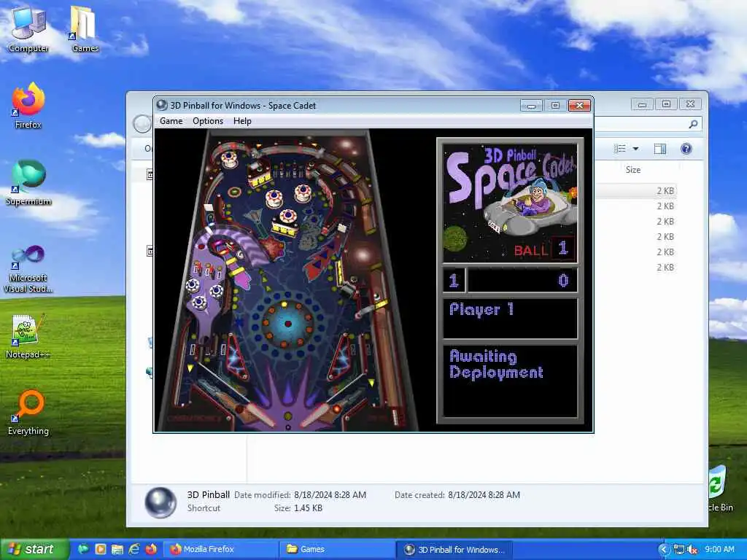Click the Size column header in the Games window

632,169
